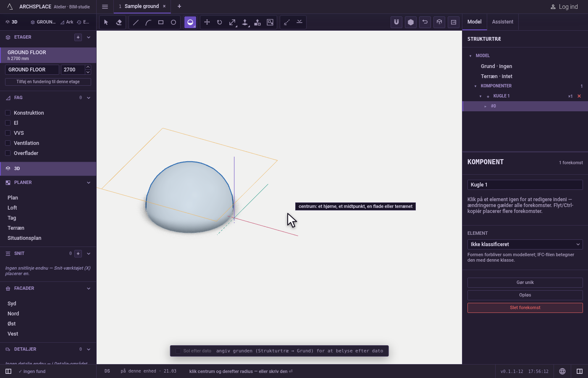Image resolution: width=588 pixels, height=378 pixels.
Task: Enable the Overflader layer checkbox
Action: pyautogui.click(x=8, y=153)
